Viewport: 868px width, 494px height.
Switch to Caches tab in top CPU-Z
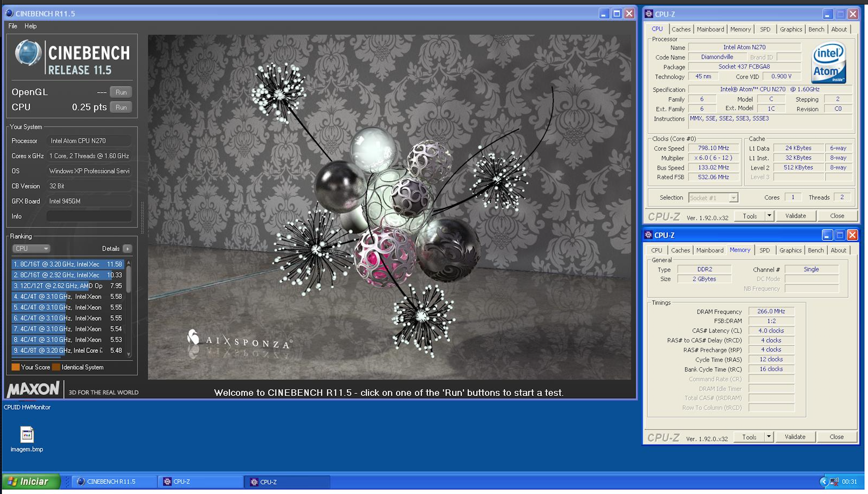[681, 29]
